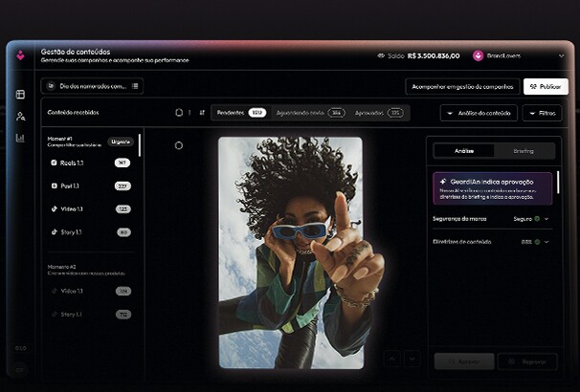Click the Reprovar button
Viewport: 580px width, 392px height.
tap(528, 361)
